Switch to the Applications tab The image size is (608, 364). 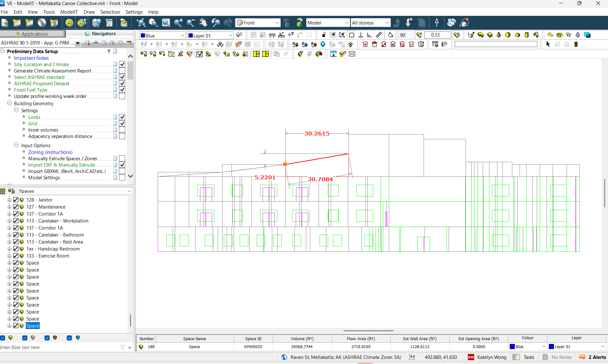coord(32,34)
